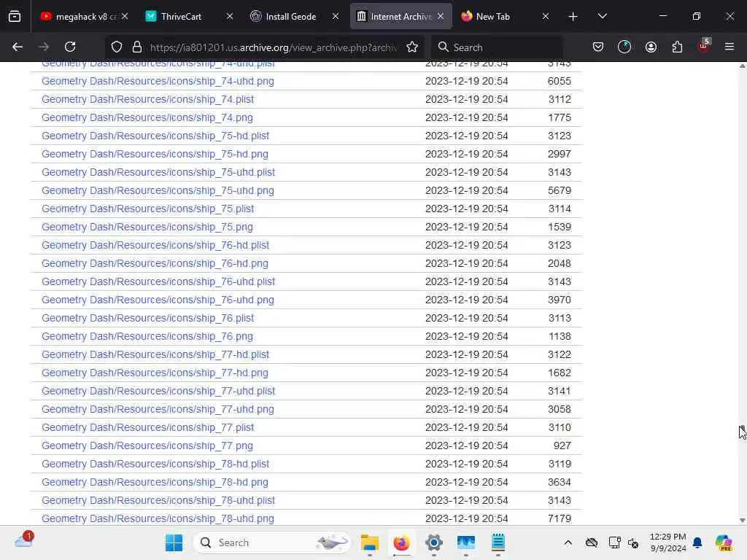The width and height of the screenshot is (747, 560).
Task: Select size value 927
Action: coord(562,446)
